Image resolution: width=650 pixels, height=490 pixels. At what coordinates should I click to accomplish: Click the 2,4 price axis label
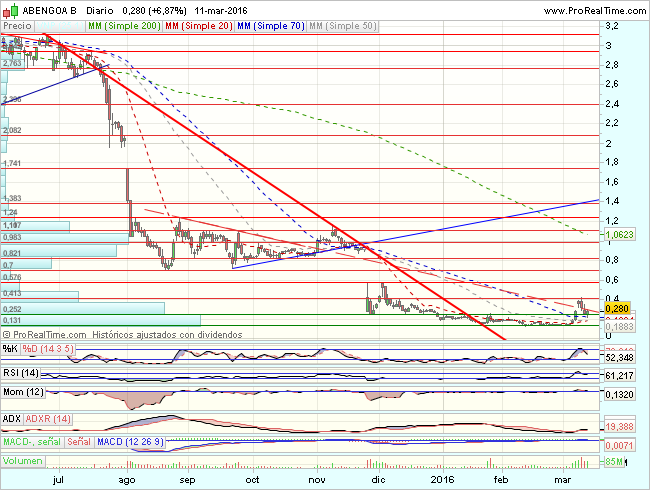[612, 104]
